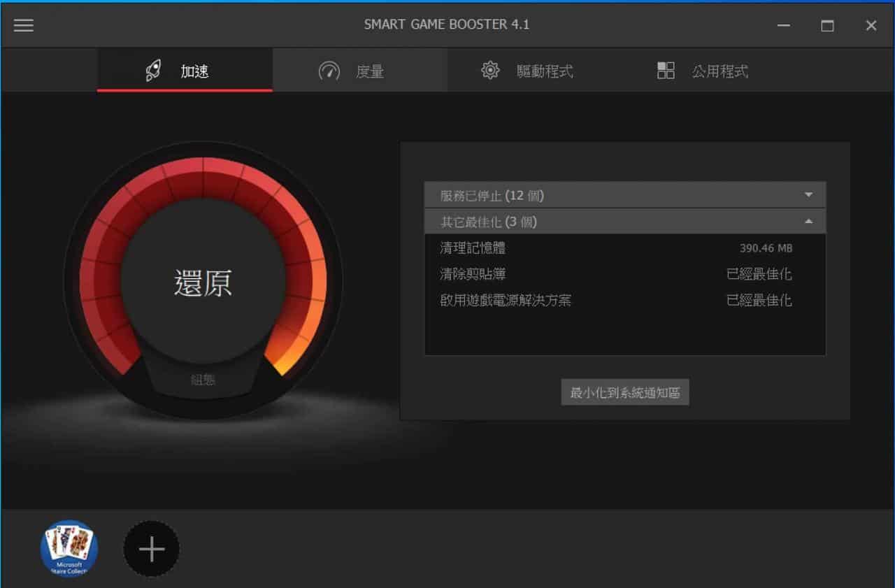Viewport: 895px width, 588px height.
Task: Open the hamburger menu
Action: [x=24, y=25]
